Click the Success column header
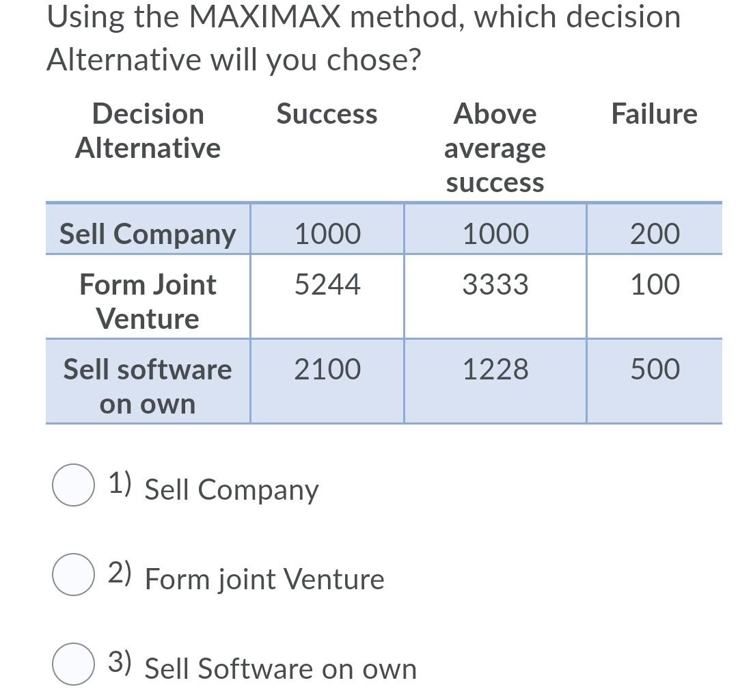Viewport: 738px width, 700px height. click(x=327, y=113)
